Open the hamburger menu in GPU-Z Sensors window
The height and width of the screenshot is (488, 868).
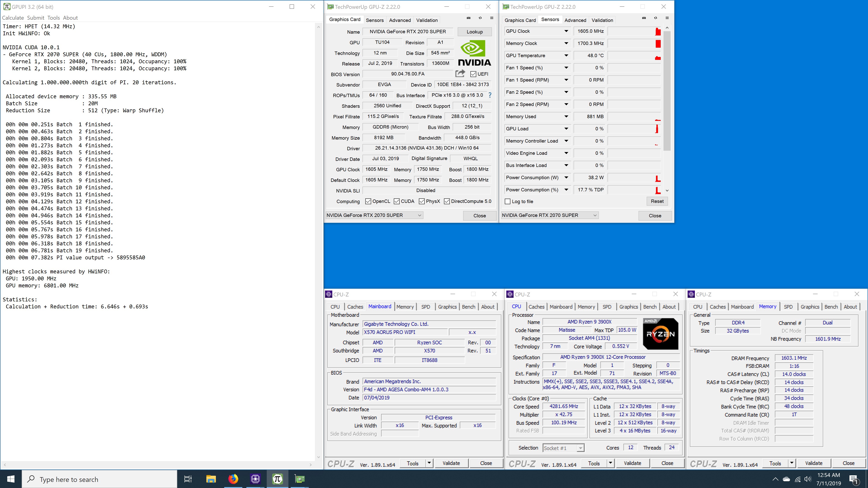tap(667, 18)
